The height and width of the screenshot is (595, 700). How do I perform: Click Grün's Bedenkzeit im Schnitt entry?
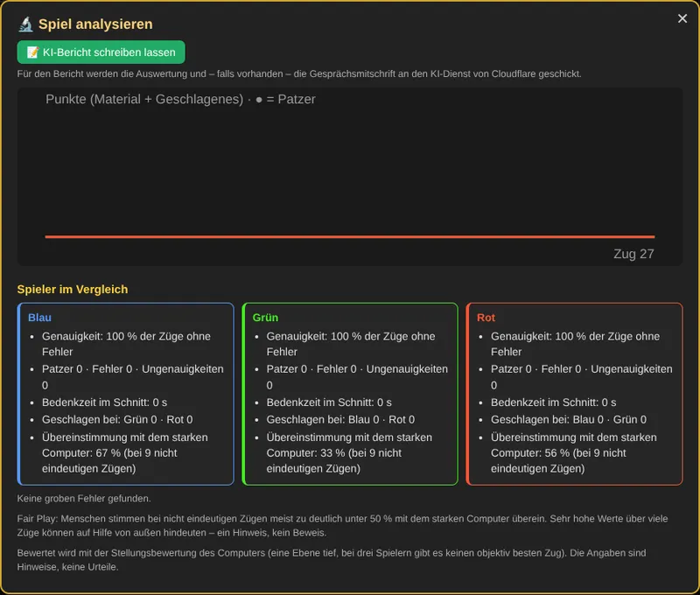(329, 402)
